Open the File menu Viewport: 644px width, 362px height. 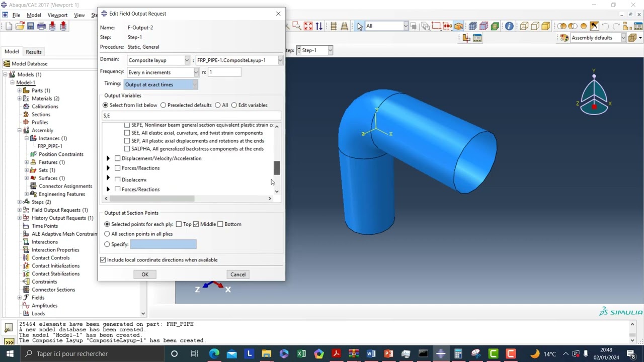16,15
